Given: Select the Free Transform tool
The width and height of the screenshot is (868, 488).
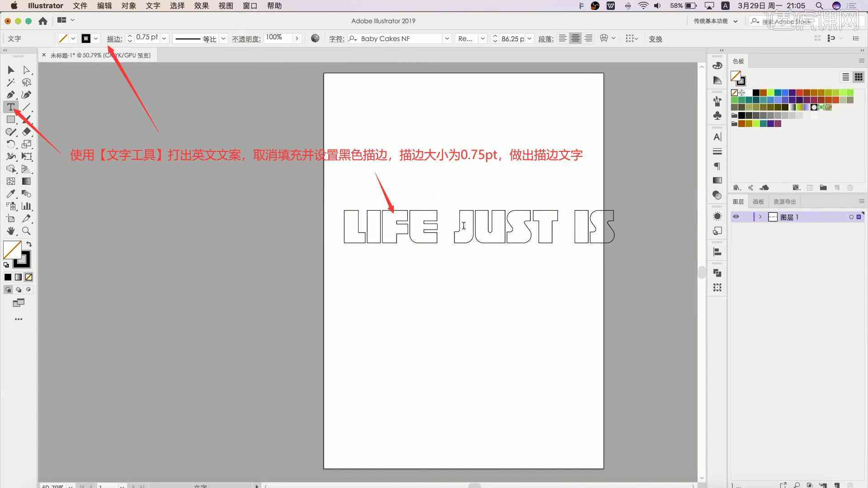Looking at the screenshot, I should 27,157.
